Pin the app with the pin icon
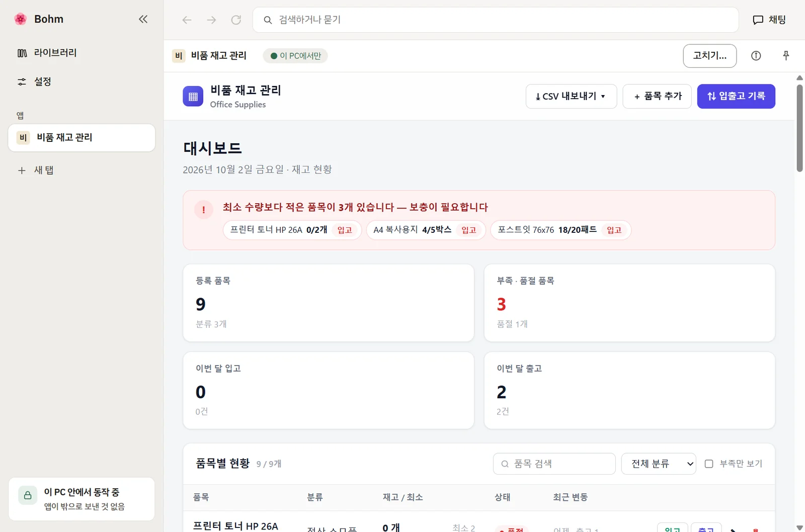The height and width of the screenshot is (532, 805). (x=786, y=56)
